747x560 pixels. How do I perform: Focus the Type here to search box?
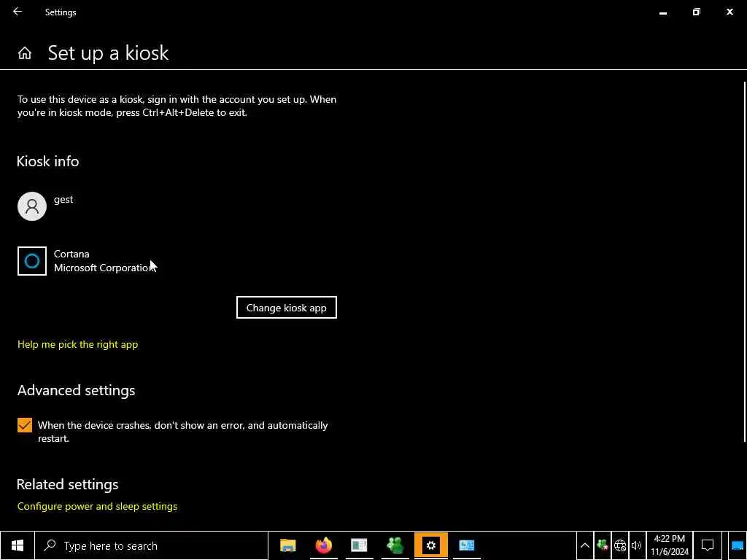152,545
